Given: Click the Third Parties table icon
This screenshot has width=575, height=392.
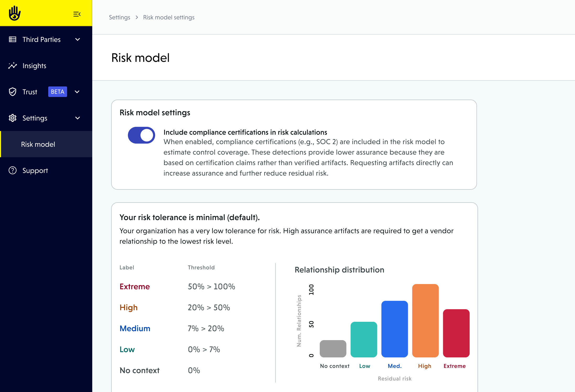Looking at the screenshot, I should [x=13, y=39].
